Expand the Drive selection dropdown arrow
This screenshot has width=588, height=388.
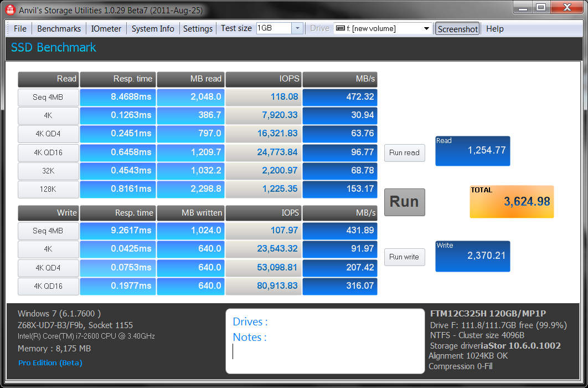(426, 29)
